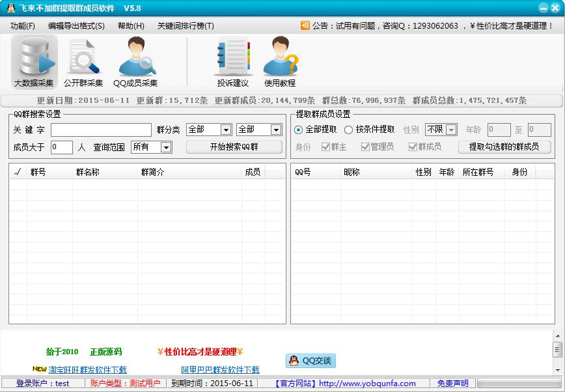Launch the QQ成员采集 tool
Viewport: 565px width, 392px height.
135,62
